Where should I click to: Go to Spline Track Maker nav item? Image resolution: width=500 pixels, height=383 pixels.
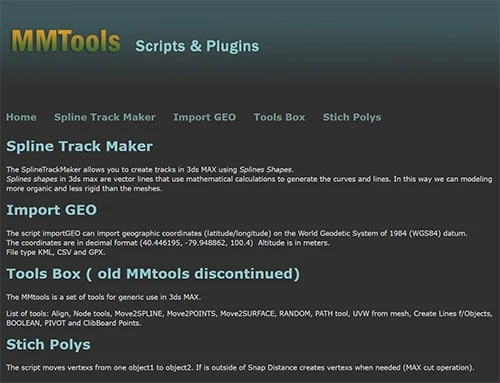click(105, 117)
